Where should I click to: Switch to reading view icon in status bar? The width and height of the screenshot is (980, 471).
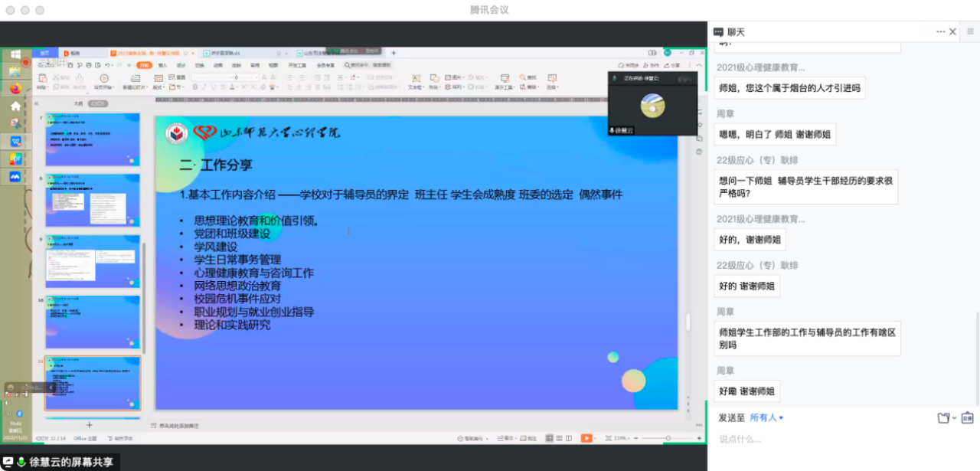click(x=569, y=438)
